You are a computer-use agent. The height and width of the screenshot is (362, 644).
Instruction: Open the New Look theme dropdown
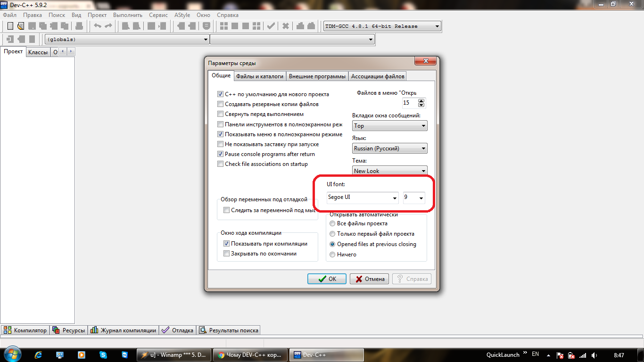[x=390, y=171]
